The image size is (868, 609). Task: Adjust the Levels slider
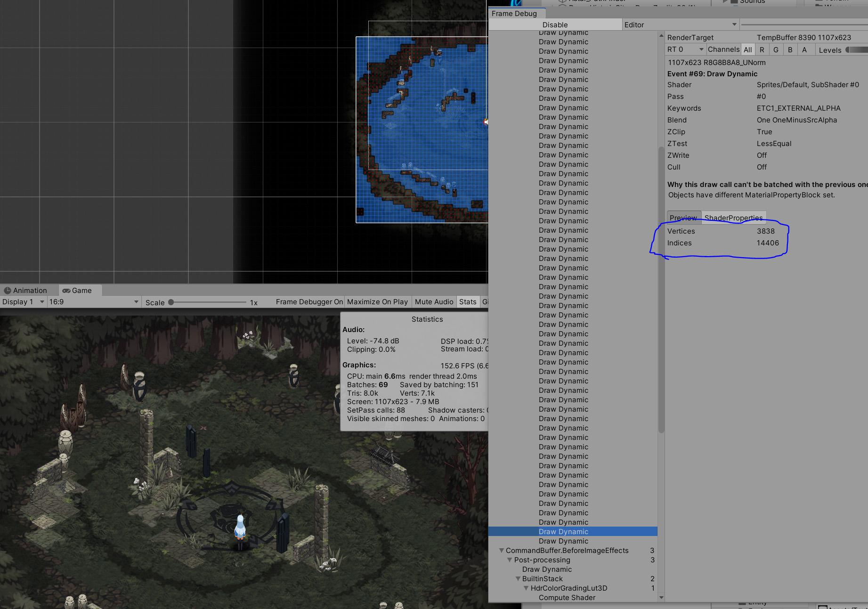[856, 49]
